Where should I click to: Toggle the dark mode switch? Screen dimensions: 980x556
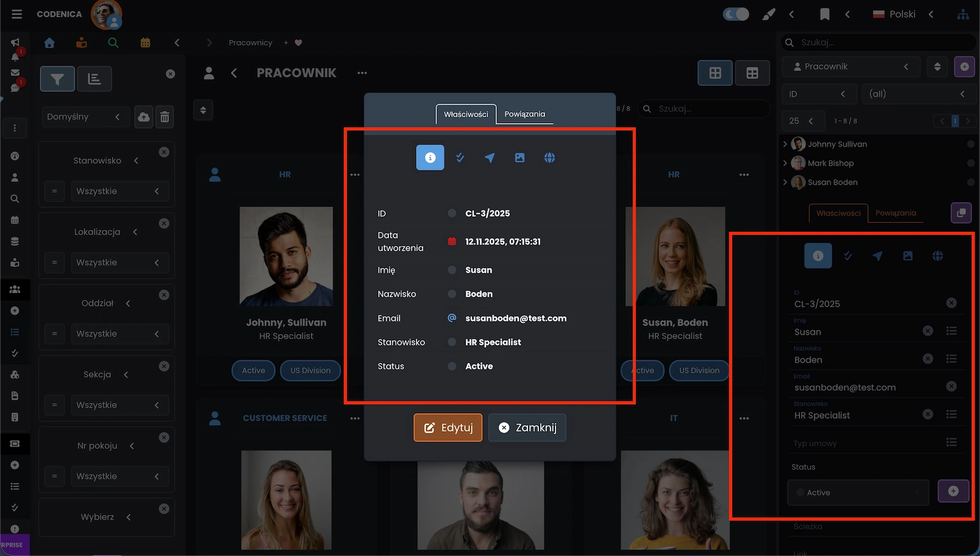coord(736,14)
